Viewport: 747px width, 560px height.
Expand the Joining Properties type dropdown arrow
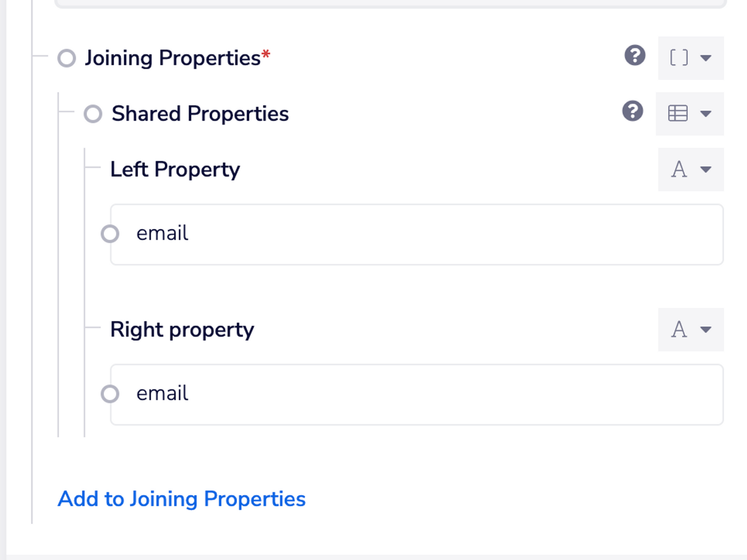point(706,58)
